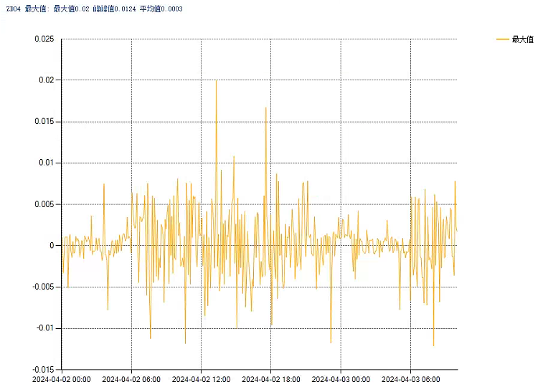Click the 0.015 y-axis tick label
Viewport: 538px width, 392px height.
[44, 122]
